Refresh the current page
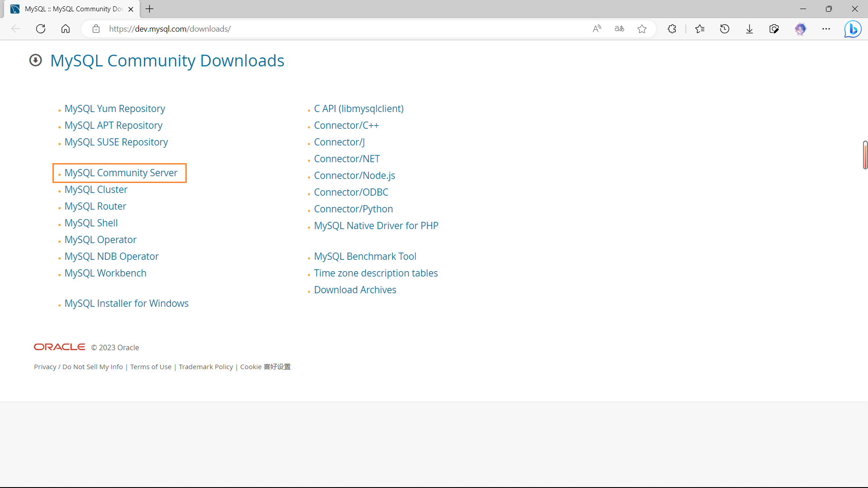Viewport: 868px width, 488px height. pyautogui.click(x=41, y=28)
